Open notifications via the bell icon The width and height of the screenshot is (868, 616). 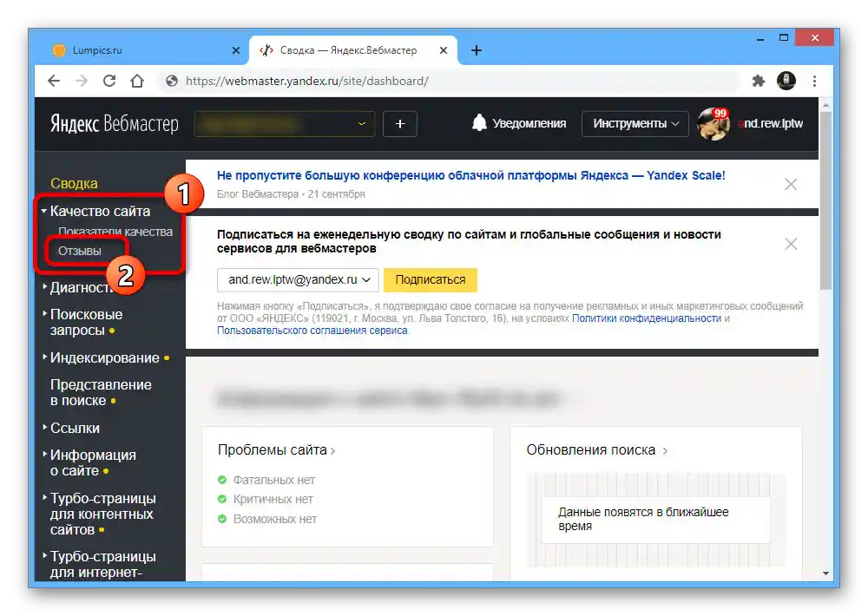tap(481, 122)
